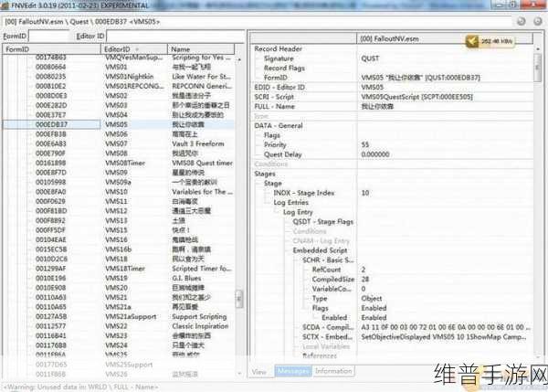Viewport: 548px width, 392px height.
Task: Click the Signature QUST value
Action: pyautogui.click(x=370, y=58)
